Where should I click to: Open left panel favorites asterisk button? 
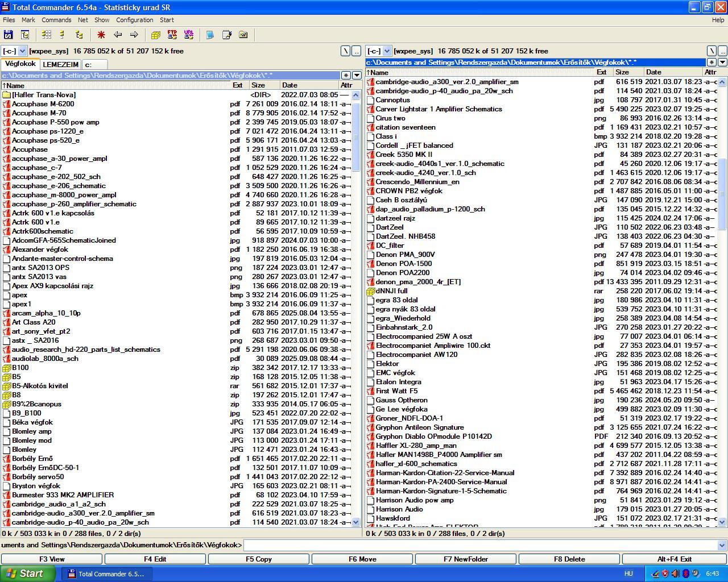click(346, 75)
